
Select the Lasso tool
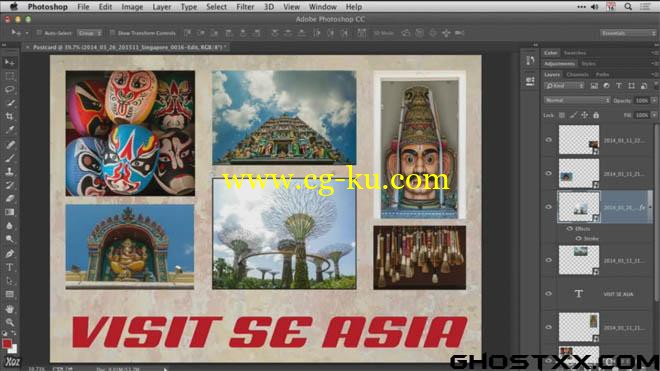(x=9, y=90)
